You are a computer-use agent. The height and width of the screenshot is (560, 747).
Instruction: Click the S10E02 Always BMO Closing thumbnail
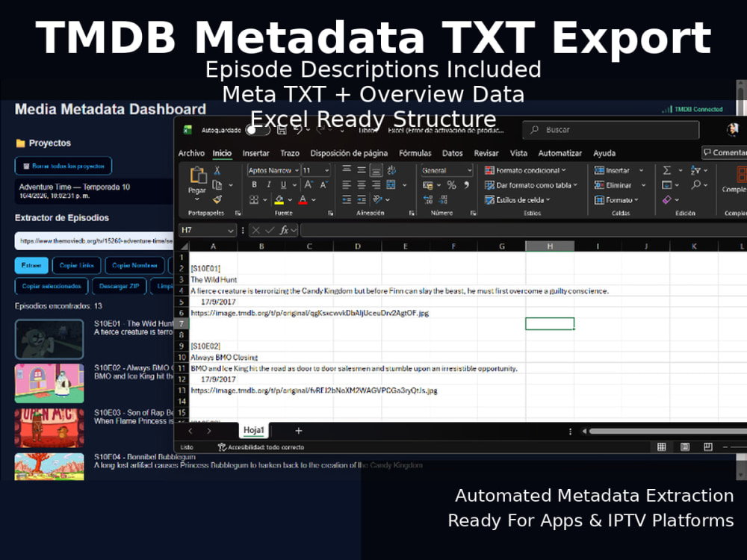pos(49,383)
